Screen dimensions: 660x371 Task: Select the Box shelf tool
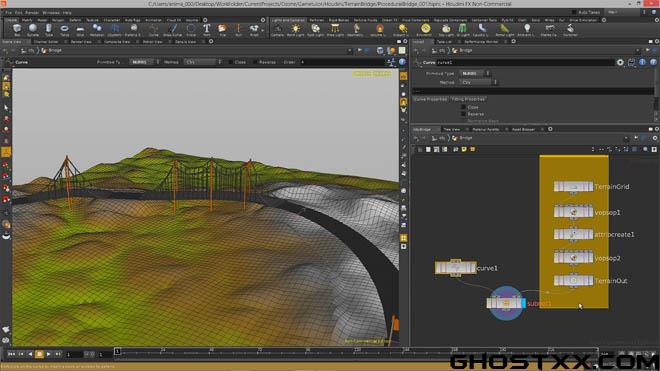(x=17, y=29)
